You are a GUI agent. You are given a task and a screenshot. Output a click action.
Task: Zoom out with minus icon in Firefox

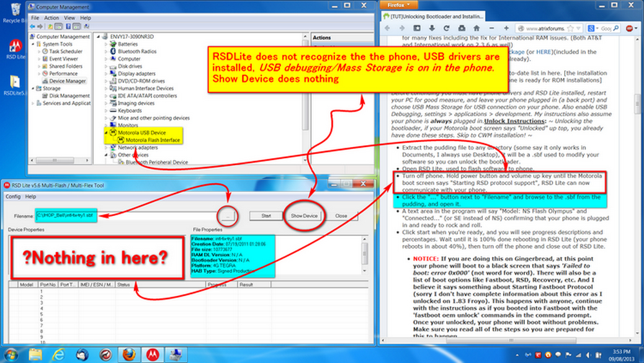(491, 28)
